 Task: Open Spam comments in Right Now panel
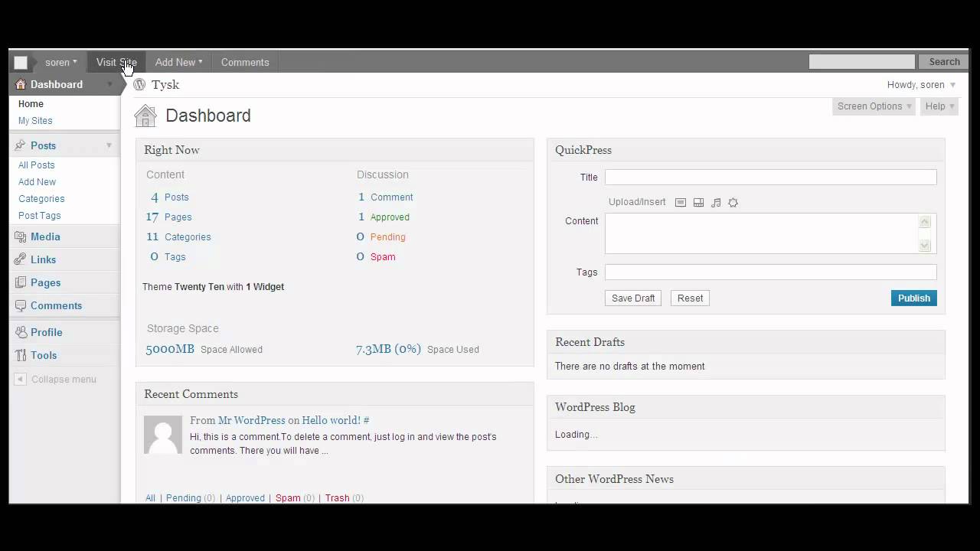(x=383, y=257)
